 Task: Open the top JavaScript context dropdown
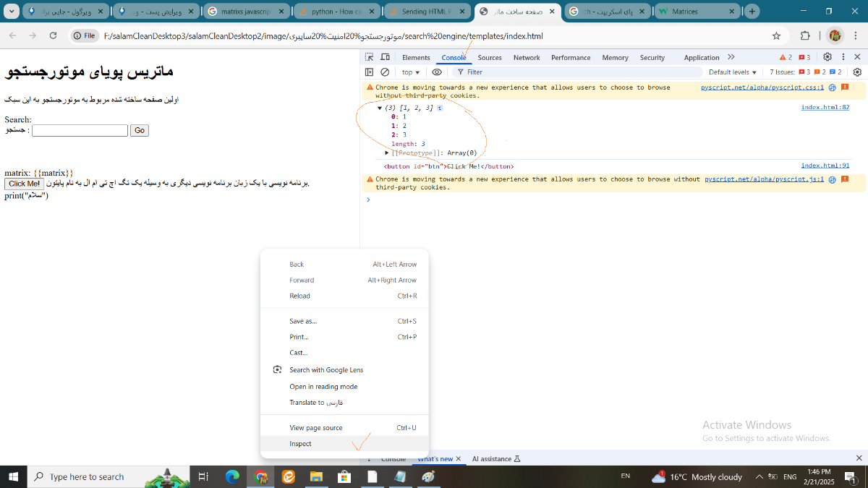coord(411,72)
